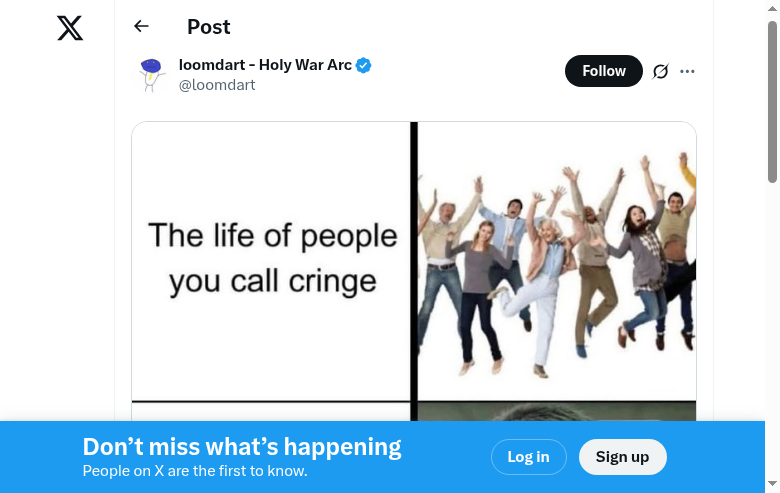Screen dimensions: 780x493
Task: Click the blue verified badge
Action: 364,66
